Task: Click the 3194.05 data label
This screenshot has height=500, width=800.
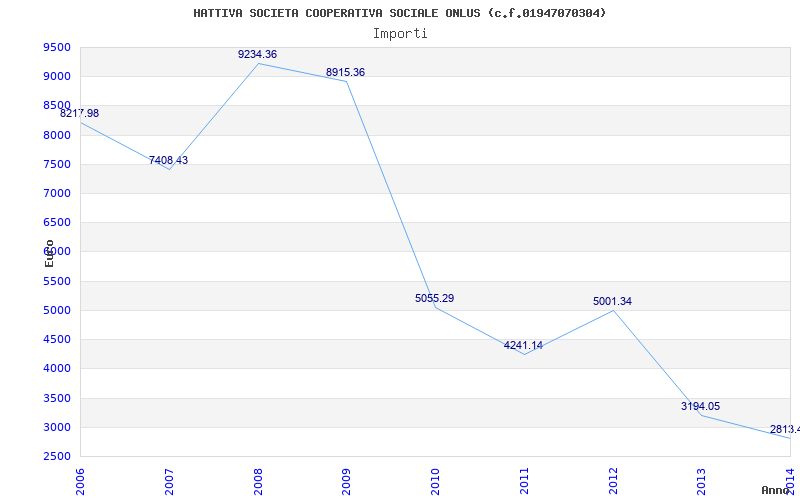Action: click(701, 407)
